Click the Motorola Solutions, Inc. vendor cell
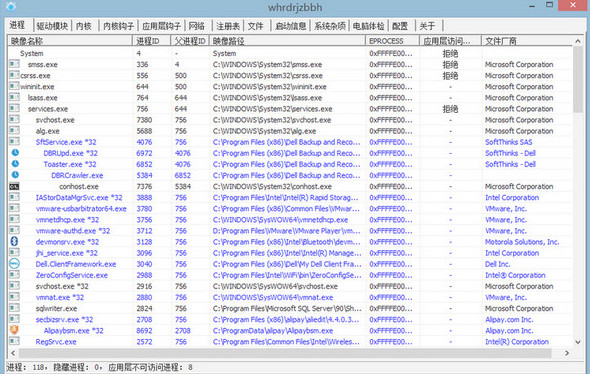This screenshot has width=590, height=374. pos(522,242)
